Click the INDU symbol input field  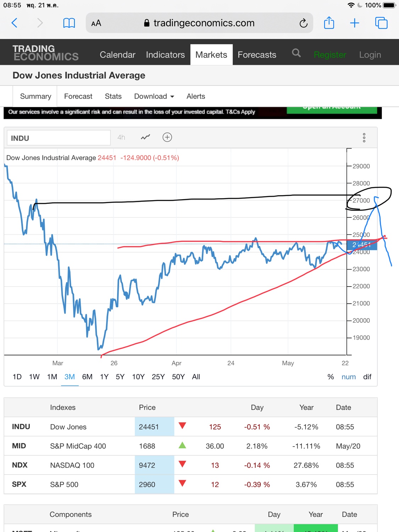pyautogui.click(x=59, y=138)
